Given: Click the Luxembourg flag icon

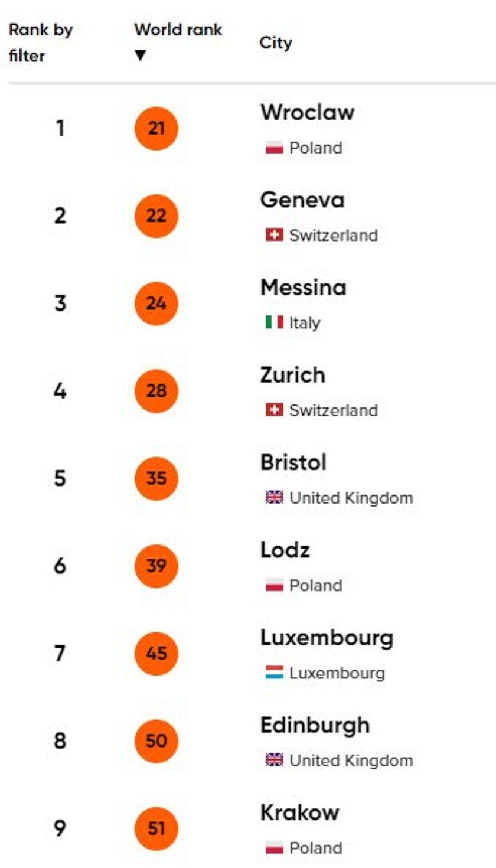Looking at the screenshot, I should [274, 673].
